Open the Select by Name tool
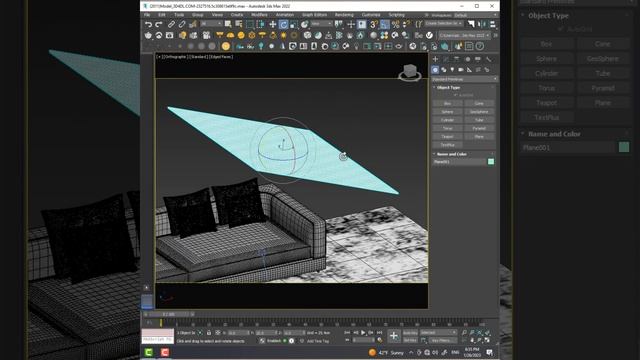640x360 pixels. pyautogui.click(x=239, y=24)
